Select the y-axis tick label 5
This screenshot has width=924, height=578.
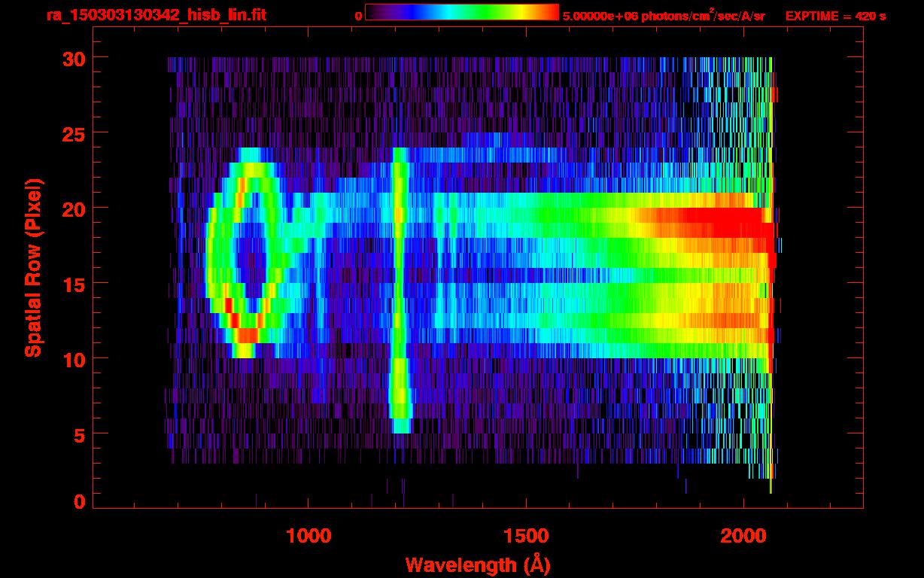pyautogui.click(x=78, y=434)
